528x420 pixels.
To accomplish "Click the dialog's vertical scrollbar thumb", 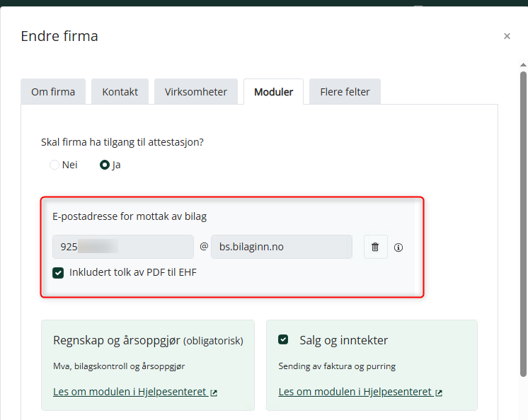I will coord(523,224).
